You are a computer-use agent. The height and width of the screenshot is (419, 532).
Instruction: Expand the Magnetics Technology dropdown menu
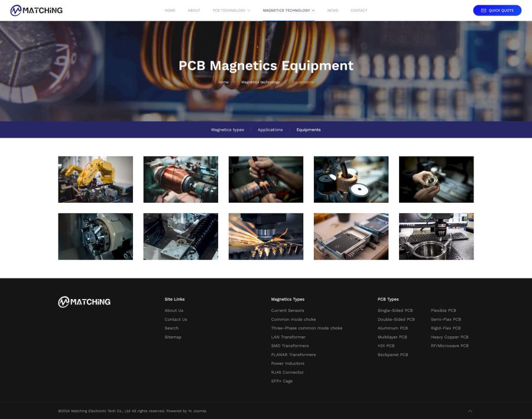pos(288,11)
